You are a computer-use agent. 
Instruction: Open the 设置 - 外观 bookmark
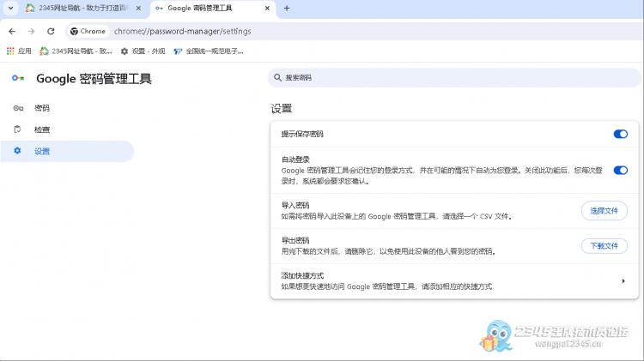(x=143, y=51)
